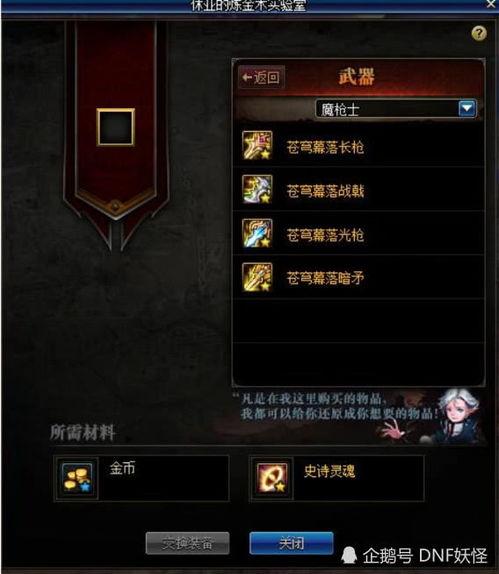Open the yellow question mark help icon
499x574 pixels.
(x=479, y=34)
